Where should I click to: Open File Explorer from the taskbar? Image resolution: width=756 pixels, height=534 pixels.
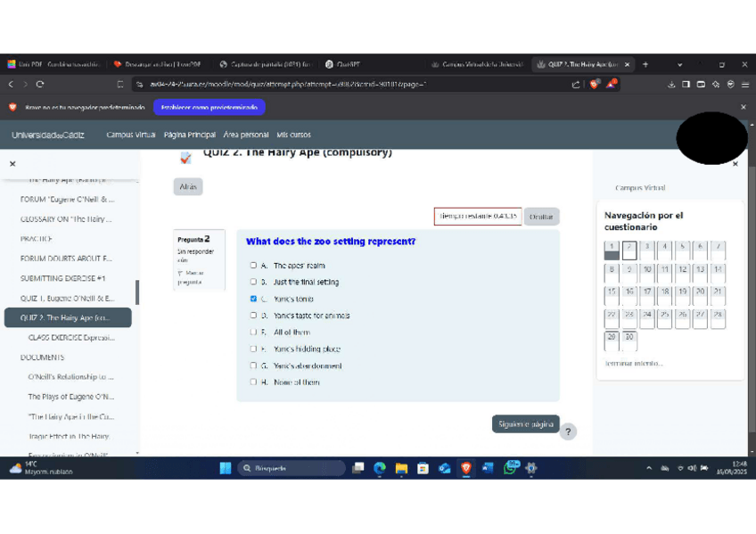(401, 467)
